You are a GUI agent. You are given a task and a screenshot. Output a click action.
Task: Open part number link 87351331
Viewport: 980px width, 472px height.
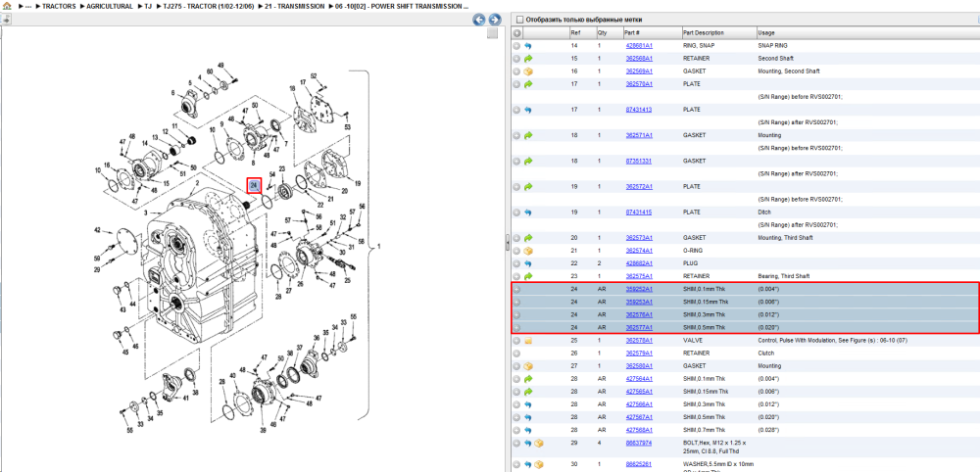click(x=638, y=161)
